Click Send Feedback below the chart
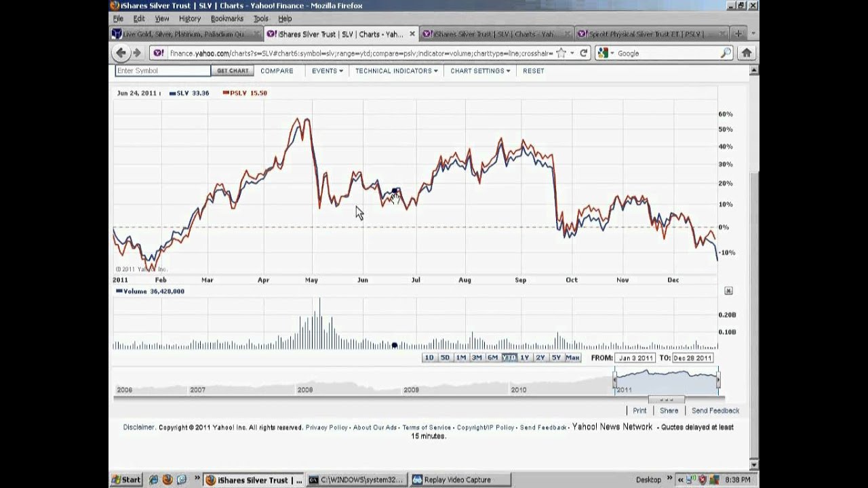 (x=715, y=411)
